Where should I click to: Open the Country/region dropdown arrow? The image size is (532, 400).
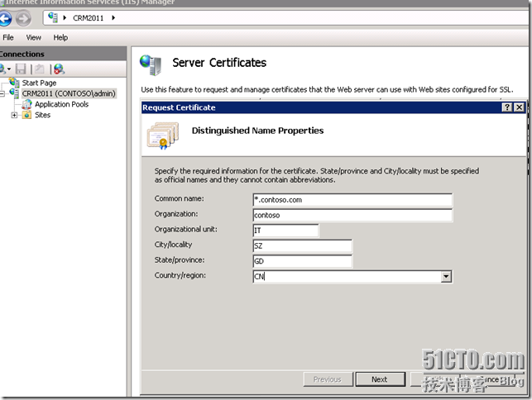click(446, 277)
